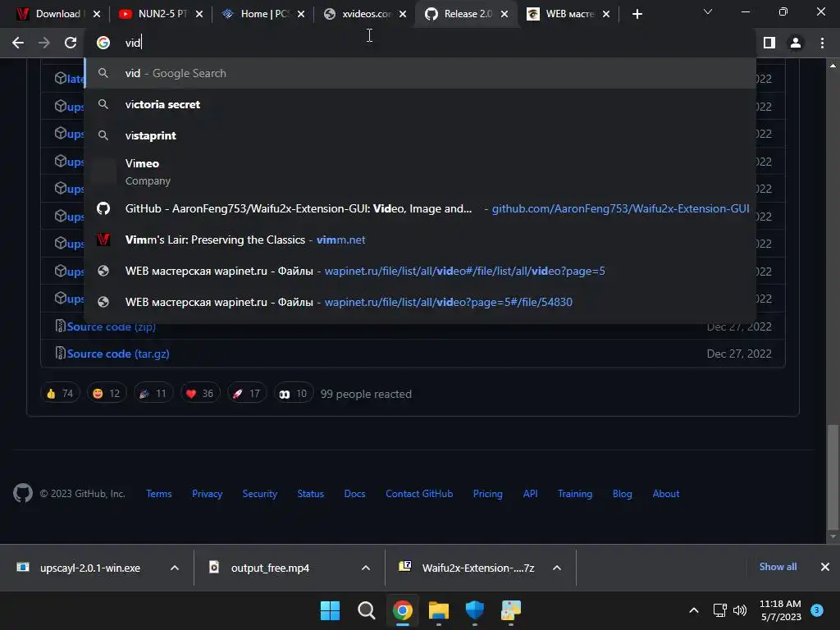Image resolution: width=840 pixels, height=630 pixels.
Task: Open the Windows Start menu
Action: [x=330, y=610]
